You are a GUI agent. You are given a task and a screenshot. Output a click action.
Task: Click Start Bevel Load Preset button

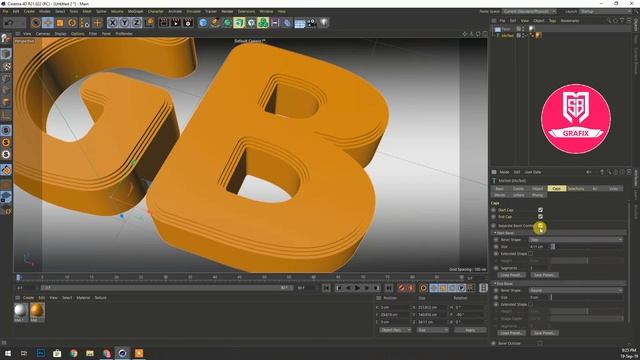coord(511,275)
